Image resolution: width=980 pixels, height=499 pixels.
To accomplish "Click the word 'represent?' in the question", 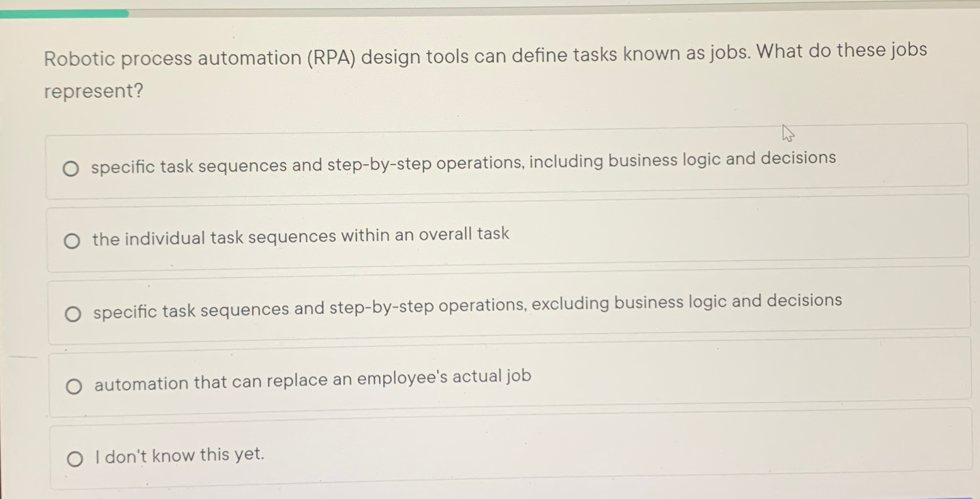I will [x=93, y=90].
